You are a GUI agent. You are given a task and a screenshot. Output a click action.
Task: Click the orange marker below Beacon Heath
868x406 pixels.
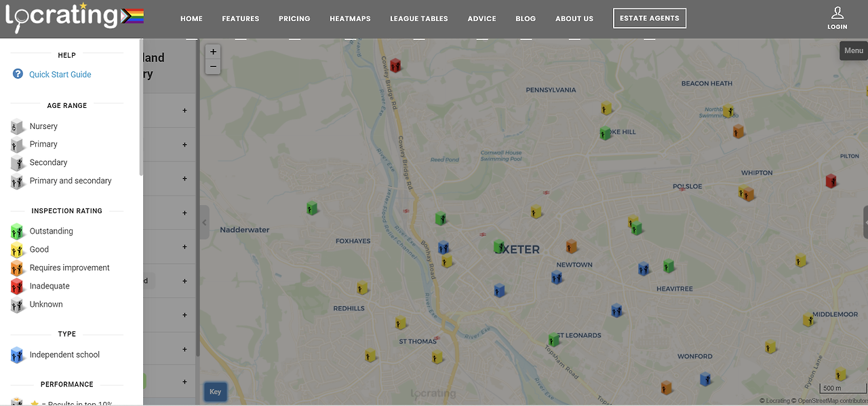tap(738, 131)
